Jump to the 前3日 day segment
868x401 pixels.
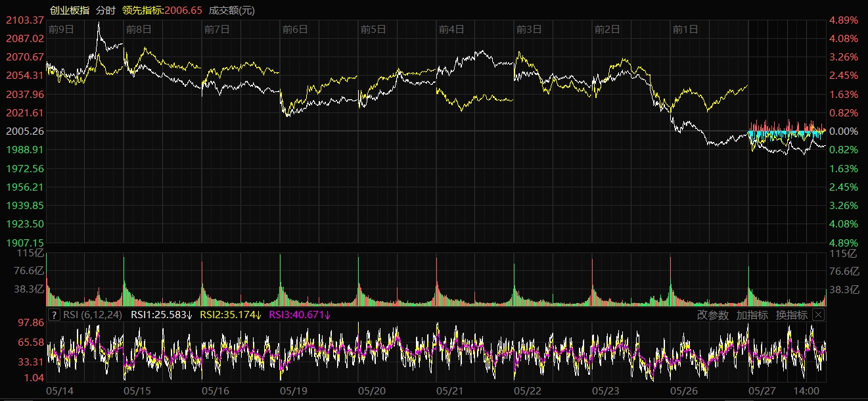pyautogui.click(x=530, y=29)
